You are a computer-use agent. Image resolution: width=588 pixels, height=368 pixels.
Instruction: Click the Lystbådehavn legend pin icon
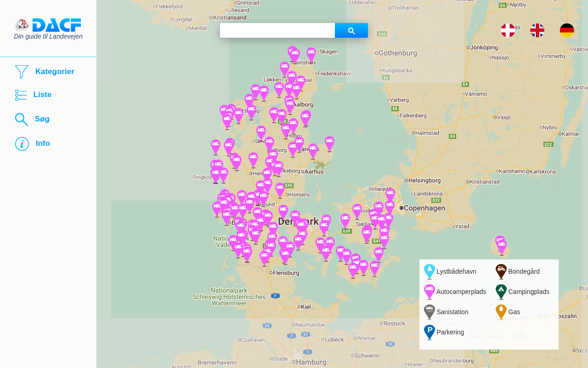pos(430,272)
